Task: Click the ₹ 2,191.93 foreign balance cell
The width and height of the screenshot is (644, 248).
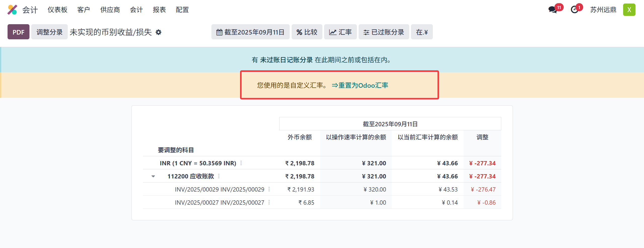Action: 301,189
